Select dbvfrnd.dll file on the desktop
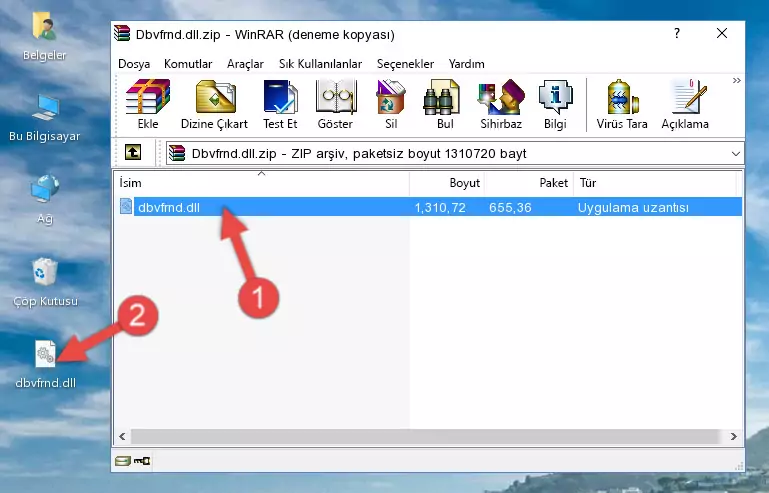 coord(46,365)
